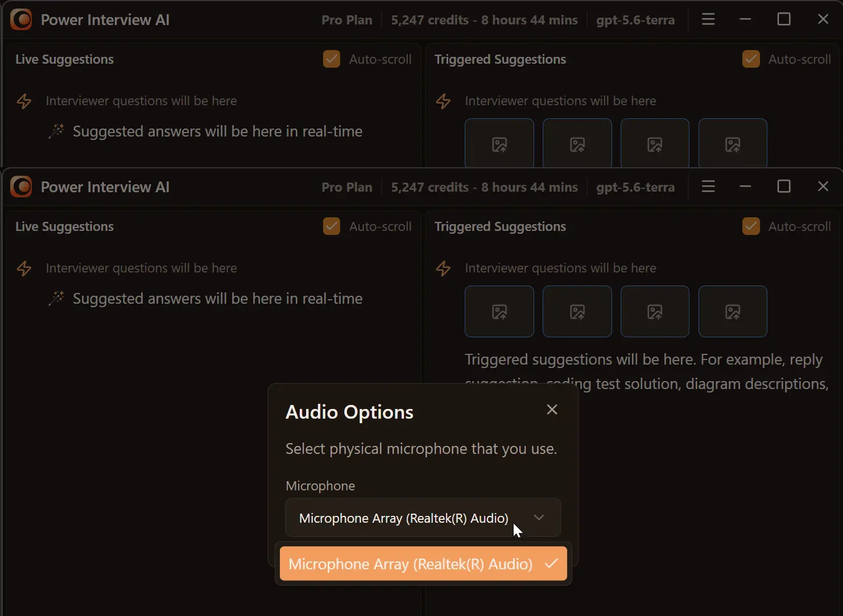Maximize the front Power Interview AI window
Image resolution: width=843 pixels, height=616 pixels.
point(784,187)
